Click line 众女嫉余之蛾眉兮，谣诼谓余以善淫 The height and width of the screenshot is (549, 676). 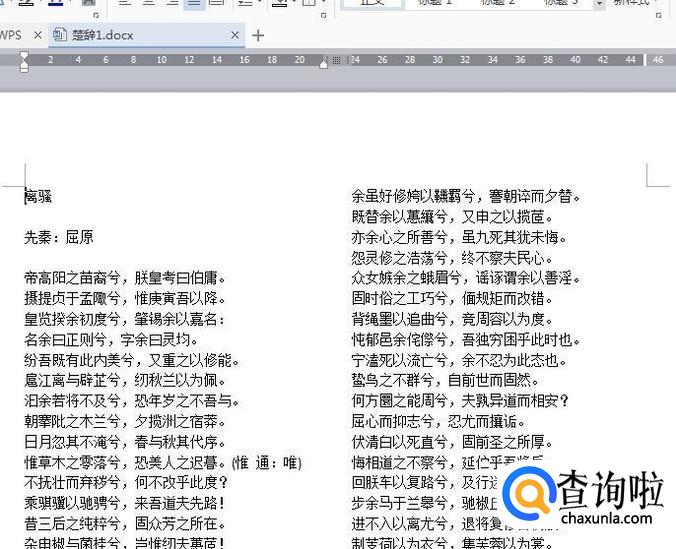(466, 278)
